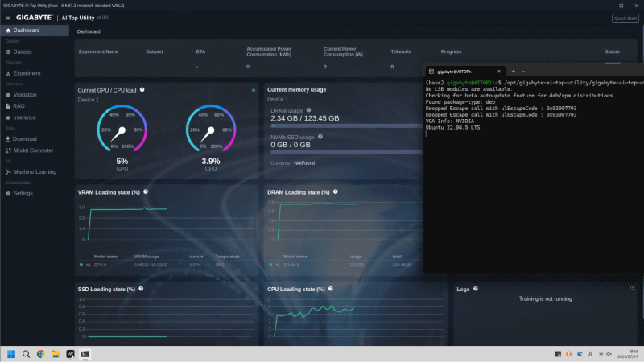
Task: Click the taskbar clock and date
Action: tap(629, 354)
